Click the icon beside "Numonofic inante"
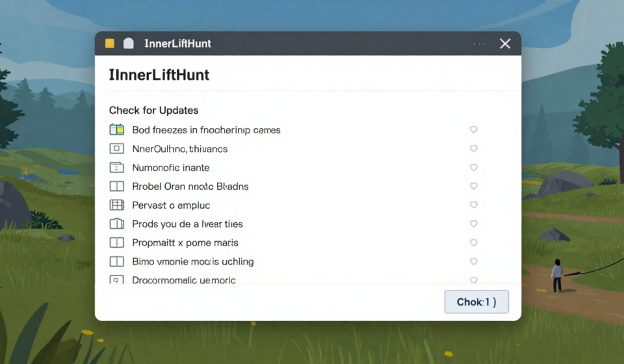 click(x=116, y=168)
